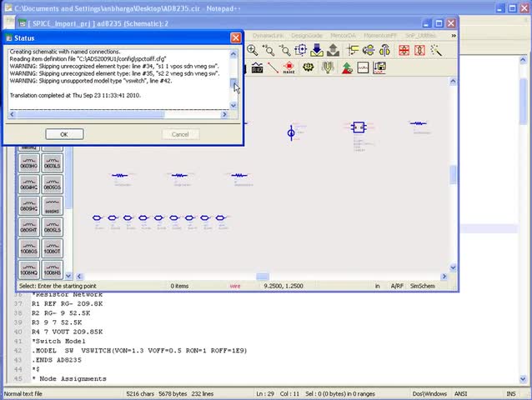532x400 pixels.
Task: Place the 0805CS inductor from palette
Action: [x=53, y=184]
